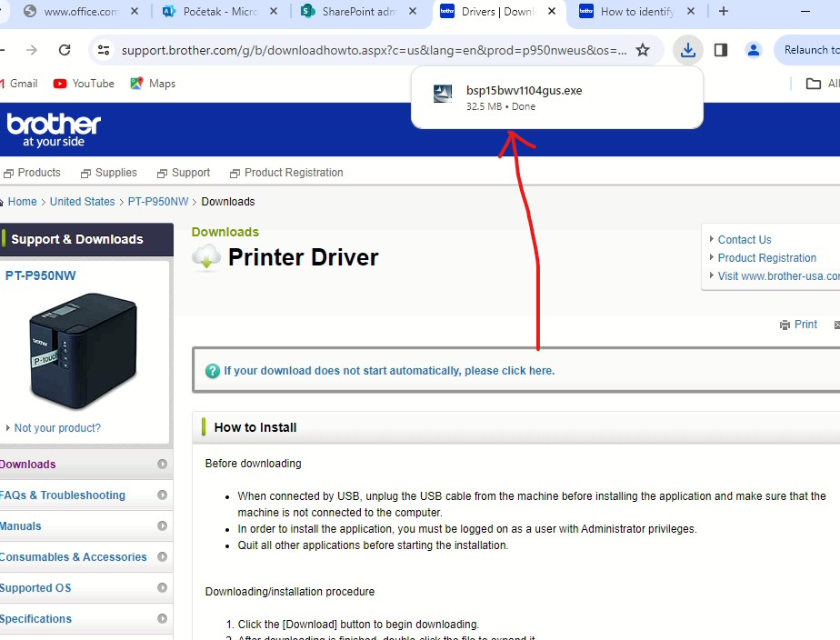Viewport: 840px width, 640px height.
Task: Click the PT-P950NW printer image
Action: (x=83, y=351)
